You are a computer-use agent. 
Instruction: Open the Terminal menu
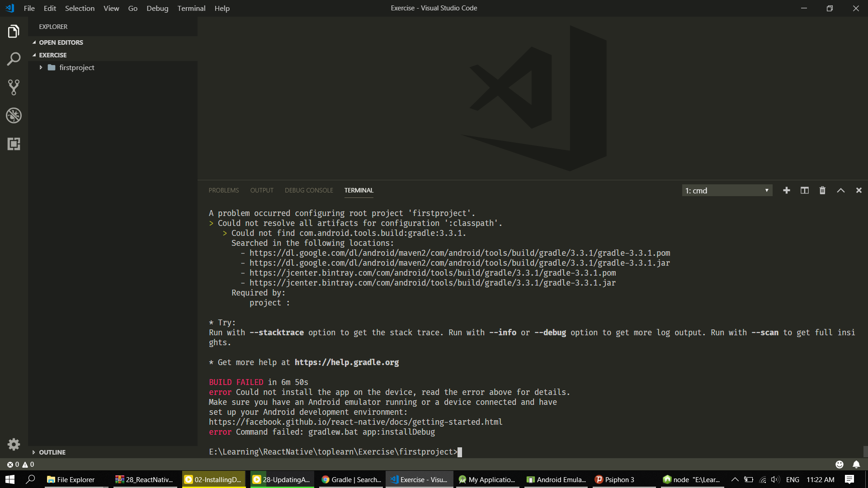tap(191, 8)
